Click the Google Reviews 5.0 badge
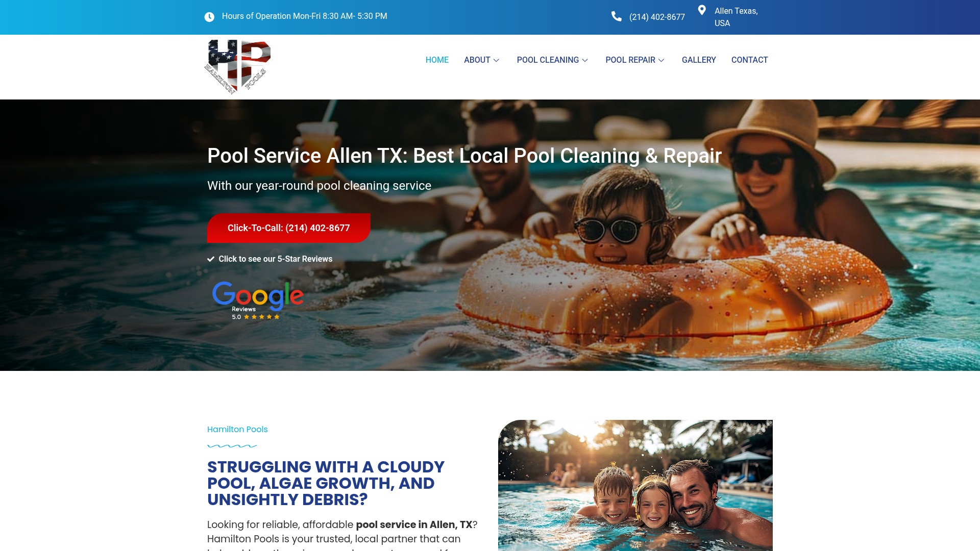The width and height of the screenshot is (980, 551). (258, 300)
